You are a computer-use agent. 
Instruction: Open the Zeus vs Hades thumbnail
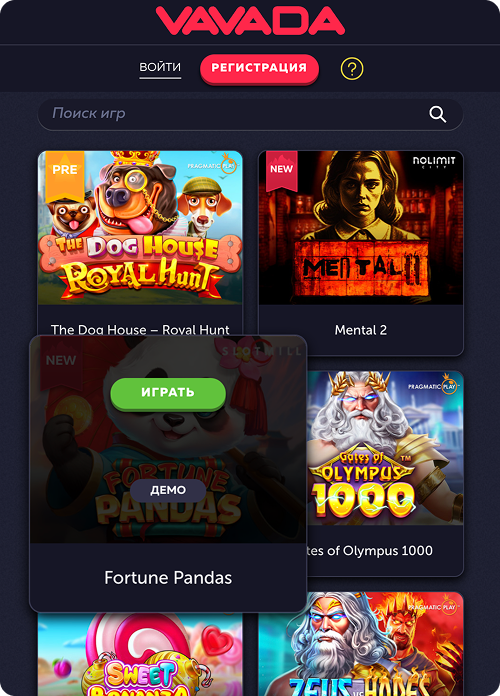tap(361, 644)
